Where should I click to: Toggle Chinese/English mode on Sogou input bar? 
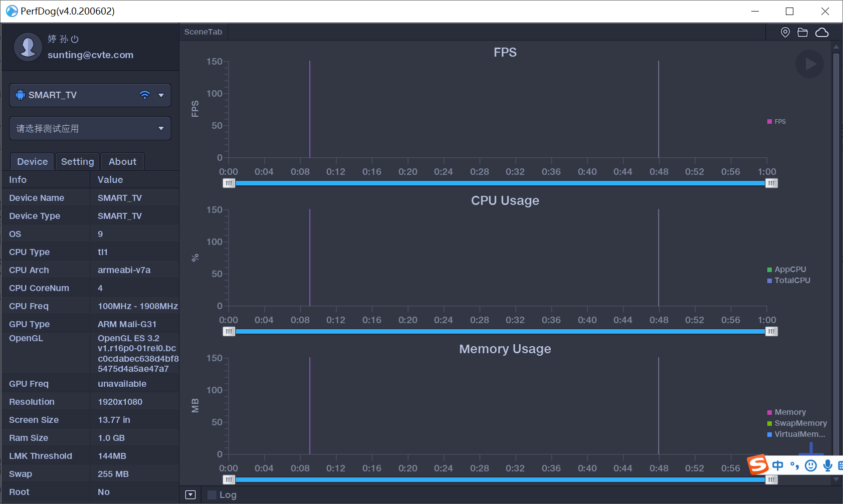778,466
